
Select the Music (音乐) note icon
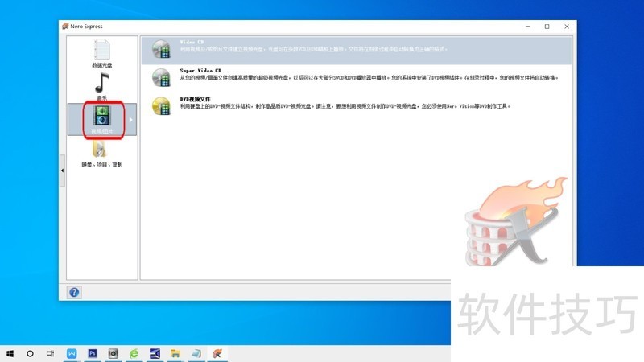click(x=102, y=83)
